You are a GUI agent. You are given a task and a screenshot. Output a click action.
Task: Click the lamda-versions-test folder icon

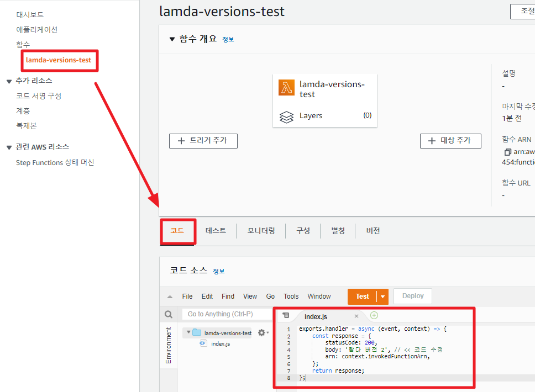[x=197, y=332]
